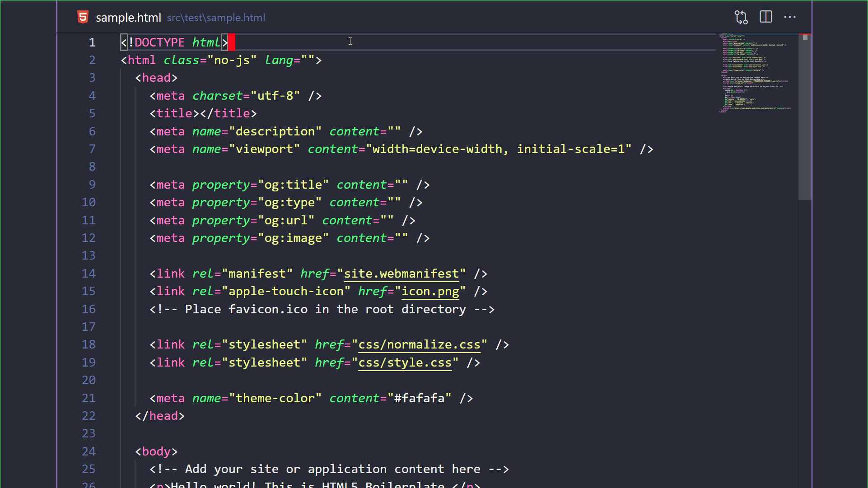868x488 pixels.
Task: Click the vertical scrollbar thumb
Action: (x=805, y=117)
